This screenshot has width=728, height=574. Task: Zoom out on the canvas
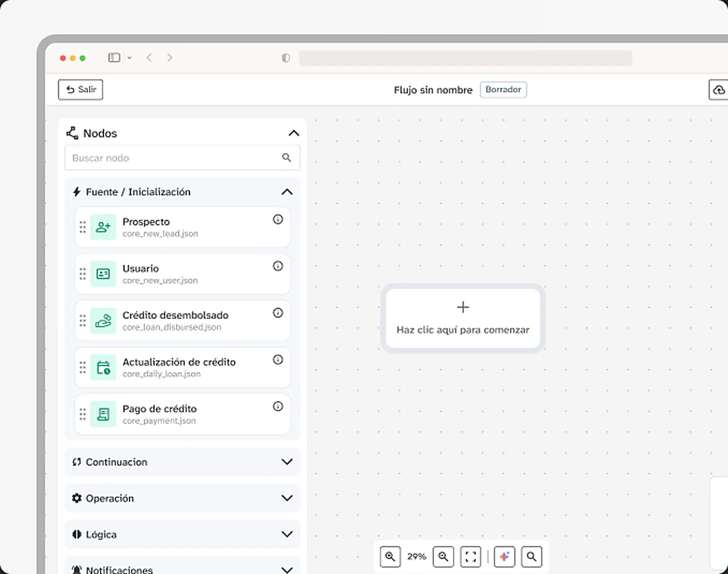[443, 557]
